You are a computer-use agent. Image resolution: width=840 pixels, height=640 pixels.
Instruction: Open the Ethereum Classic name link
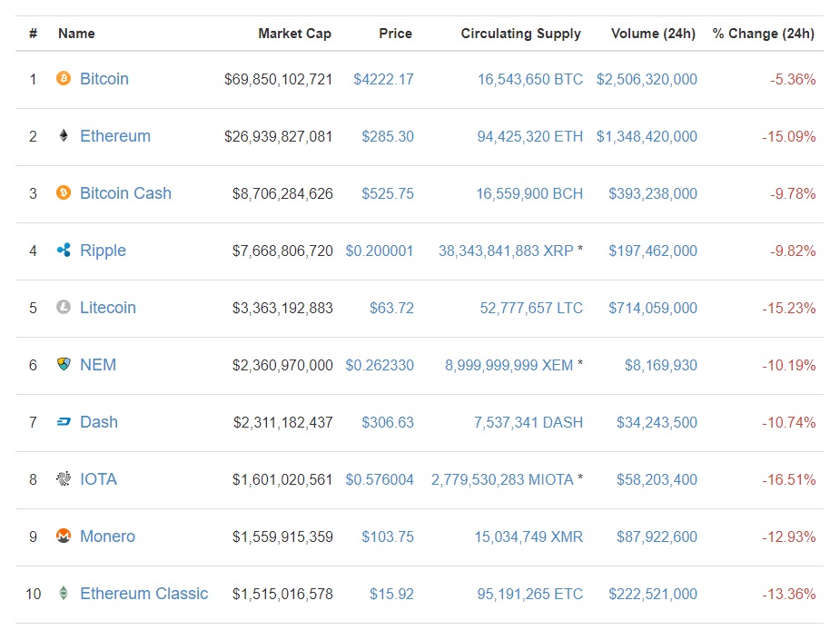coord(144,594)
